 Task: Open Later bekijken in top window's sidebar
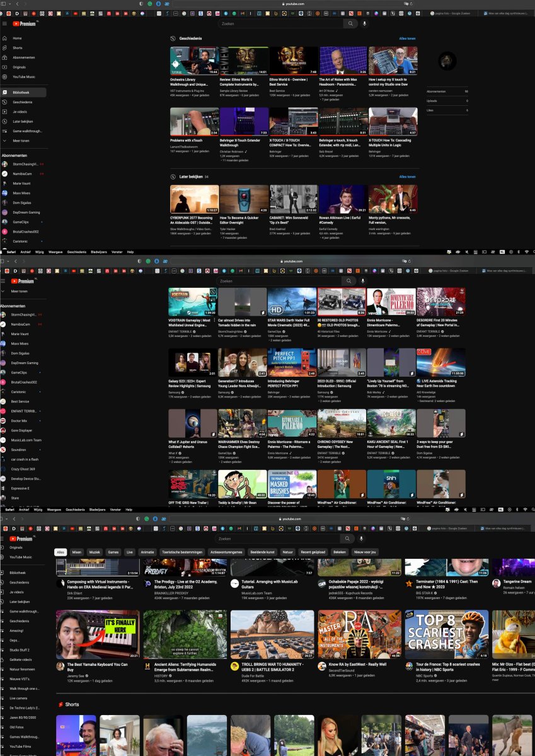[x=23, y=121]
